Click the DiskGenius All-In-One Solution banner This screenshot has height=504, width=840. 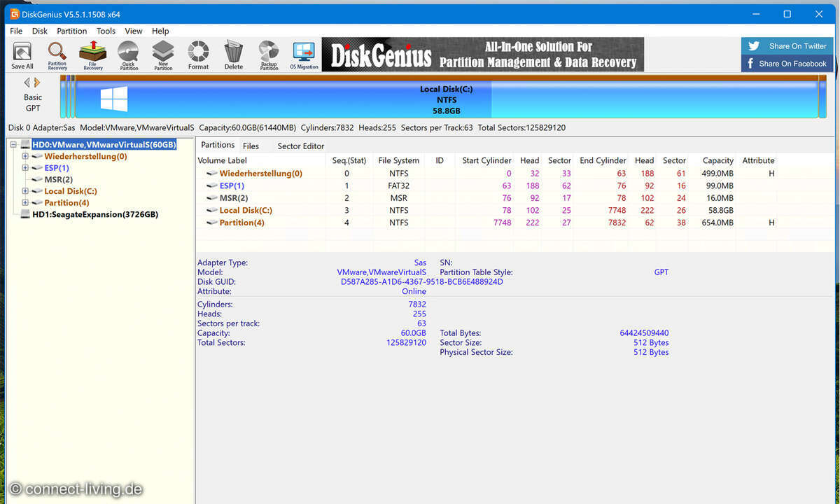click(483, 55)
